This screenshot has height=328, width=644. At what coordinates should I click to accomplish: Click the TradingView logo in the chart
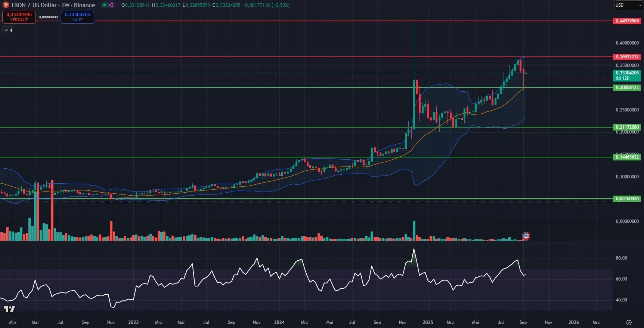tap(9, 309)
